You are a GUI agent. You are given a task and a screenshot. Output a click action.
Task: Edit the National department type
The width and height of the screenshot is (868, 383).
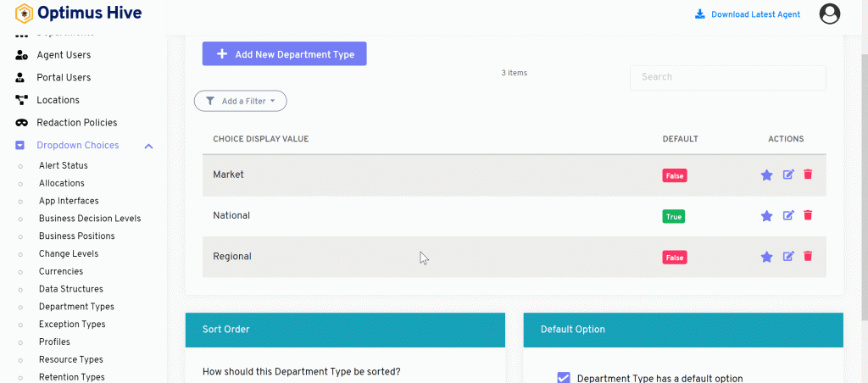[788, 215]
